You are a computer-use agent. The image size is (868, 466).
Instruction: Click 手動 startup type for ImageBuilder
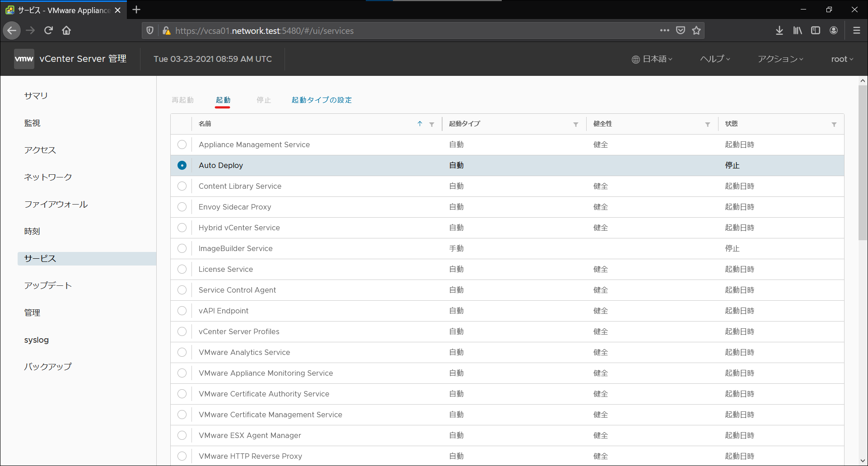[456, 248]
